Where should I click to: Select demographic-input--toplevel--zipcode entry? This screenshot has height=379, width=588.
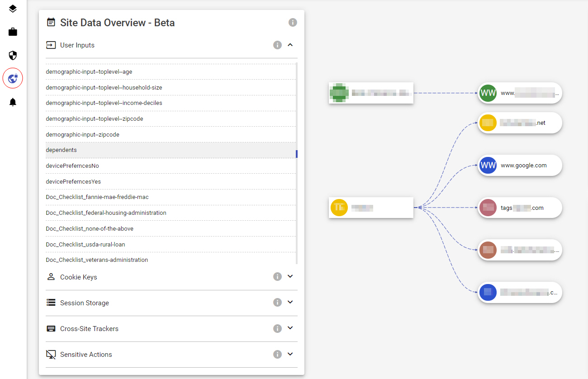click(x=171, y=119)
